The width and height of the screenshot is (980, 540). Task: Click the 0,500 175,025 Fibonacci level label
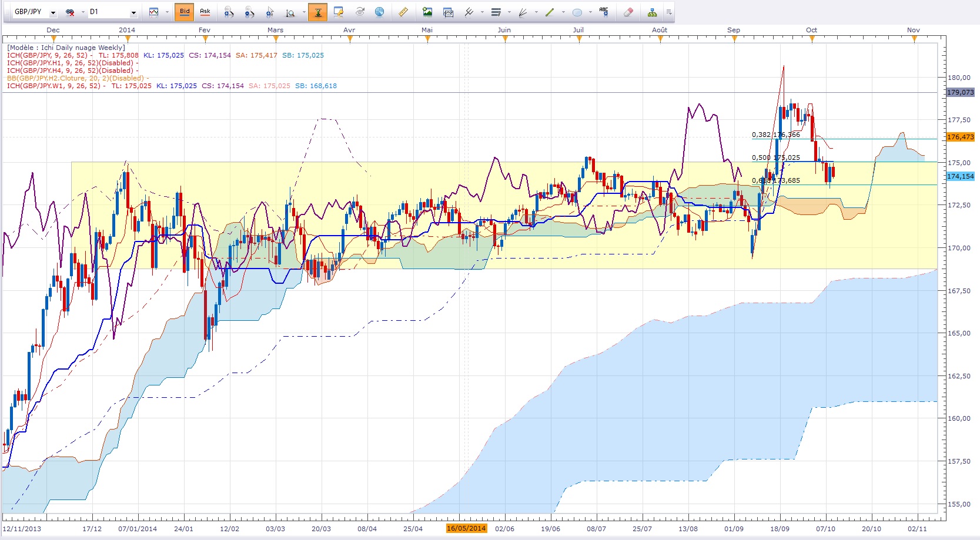[x=776, y=157]
